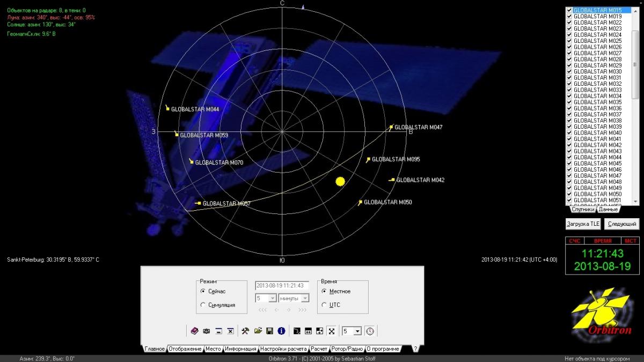This screenshot has height=362, width=644.
Task: Select the UTC time radio button
Action: coord(324,305)
